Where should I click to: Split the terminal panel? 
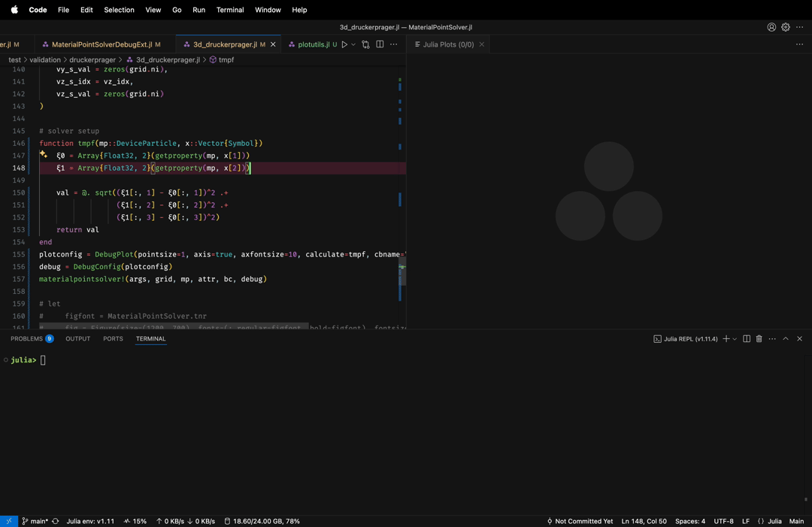point(747,339)
